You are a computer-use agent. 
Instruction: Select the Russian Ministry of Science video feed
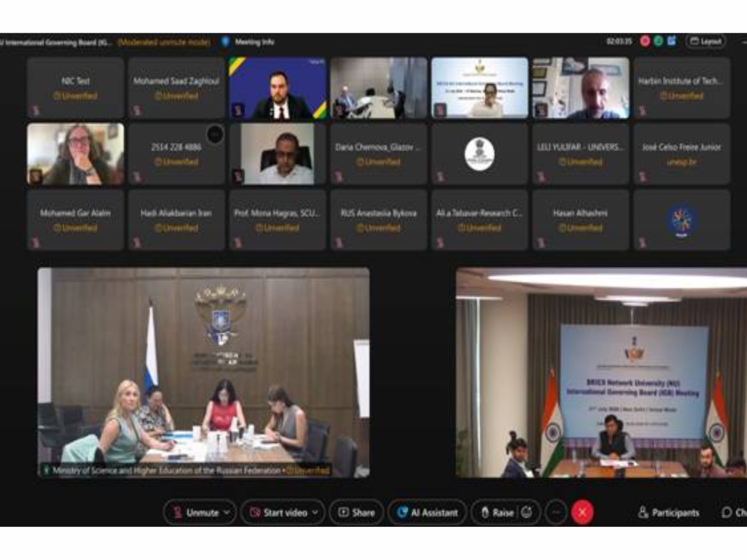[204, 372]
